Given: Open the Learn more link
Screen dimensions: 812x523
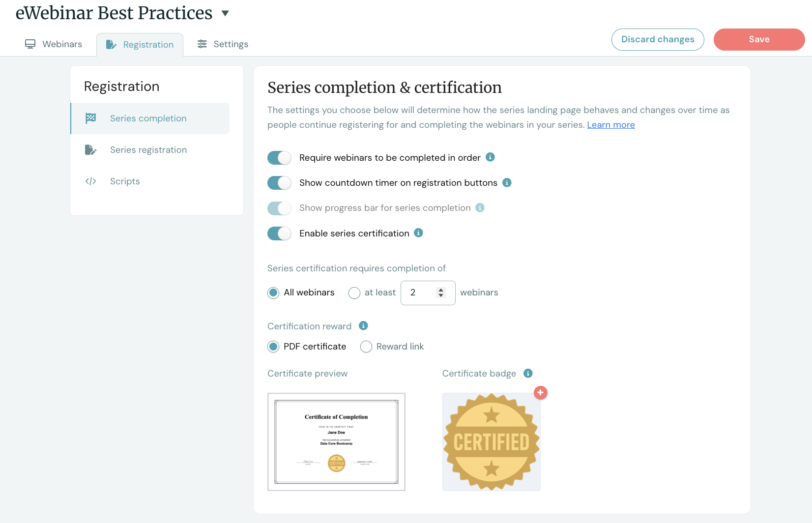Looking at the screenshot, I should [610, 124].
